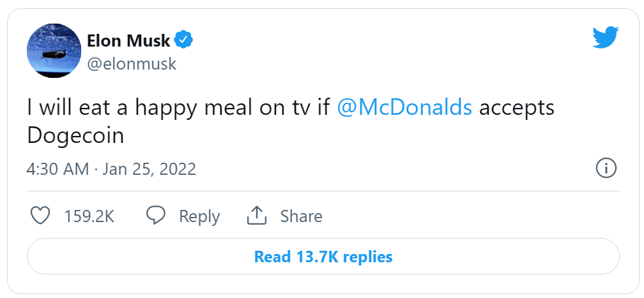The height and width of the screenshot is (298, 644).
Task: Click the Jan 25, 2022 date
Action: pos(149,169)
